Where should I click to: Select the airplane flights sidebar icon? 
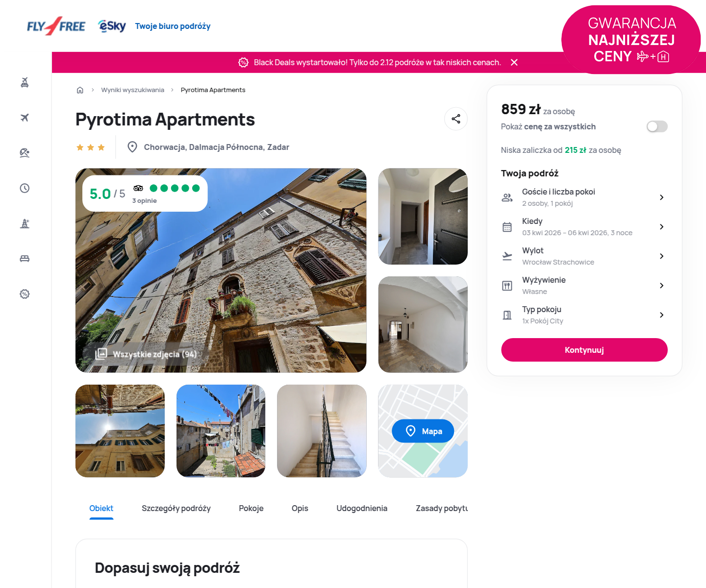(x=25, y=118)
